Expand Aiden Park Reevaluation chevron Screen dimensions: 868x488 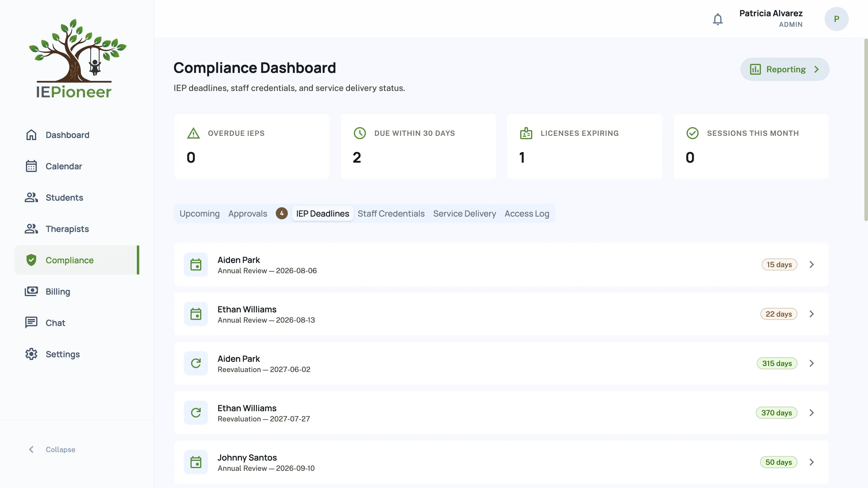coord(812,363)
